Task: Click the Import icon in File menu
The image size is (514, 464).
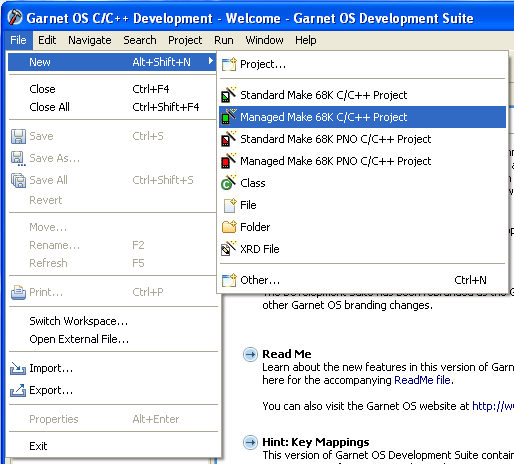Action: (18, 369)
